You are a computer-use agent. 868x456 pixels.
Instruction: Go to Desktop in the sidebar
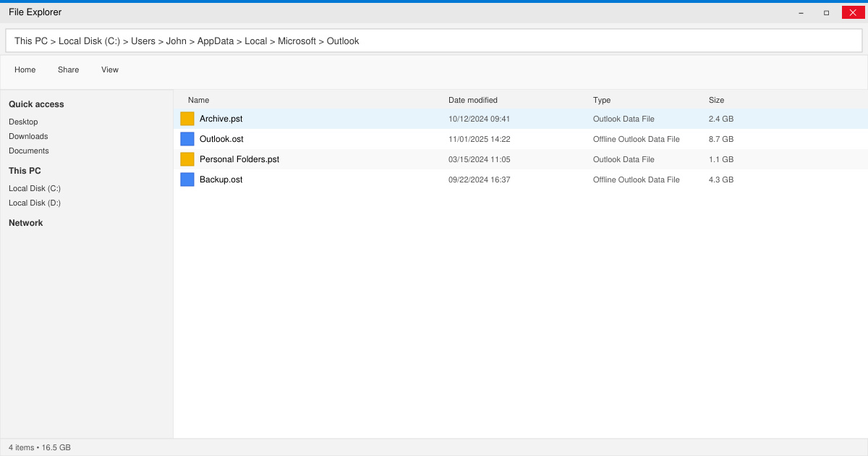pyautogui.click(x=23, y=122)
